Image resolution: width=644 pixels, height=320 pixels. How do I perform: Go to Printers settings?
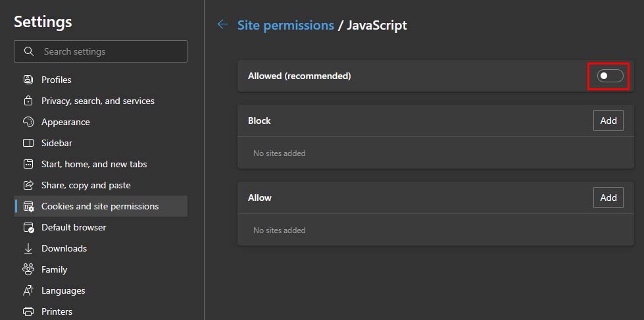101,311
